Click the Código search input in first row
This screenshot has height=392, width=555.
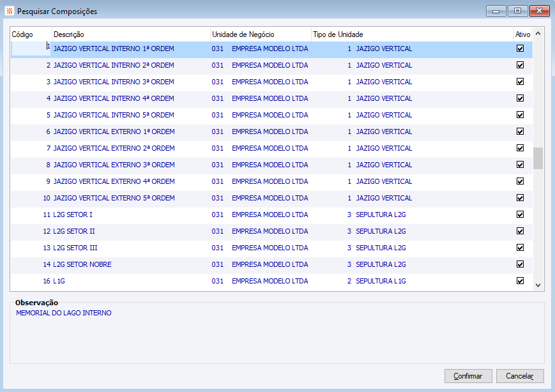pos(31,49)
